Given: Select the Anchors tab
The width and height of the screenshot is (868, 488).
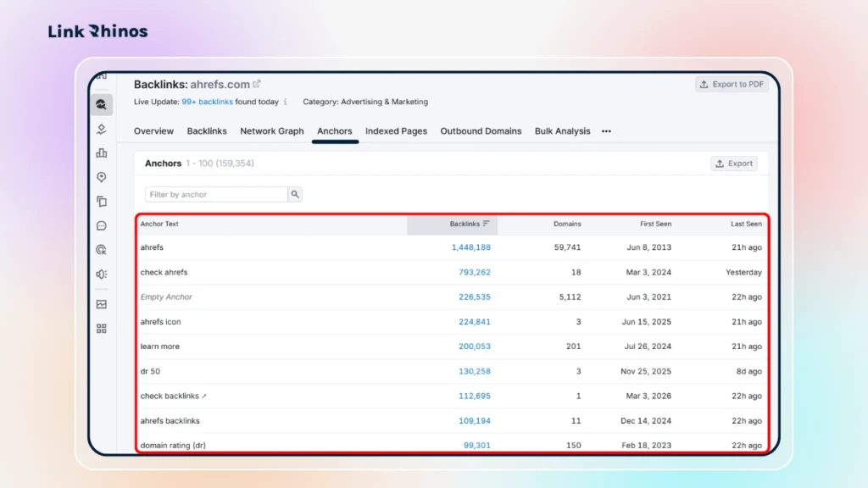Looking at the screenshot, I should pyautogui.click(x=334, y=131).
